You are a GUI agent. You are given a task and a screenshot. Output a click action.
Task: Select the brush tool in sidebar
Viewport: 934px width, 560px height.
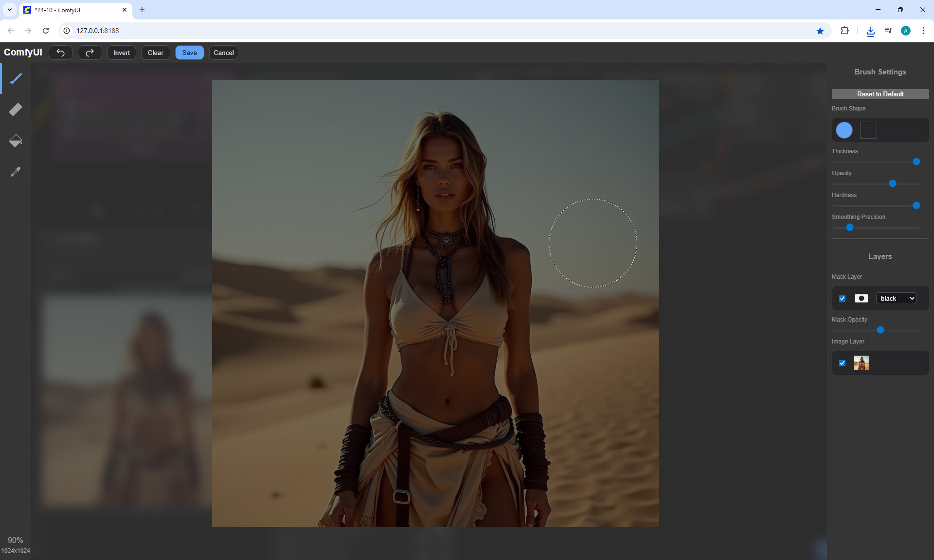coord(16,78)
